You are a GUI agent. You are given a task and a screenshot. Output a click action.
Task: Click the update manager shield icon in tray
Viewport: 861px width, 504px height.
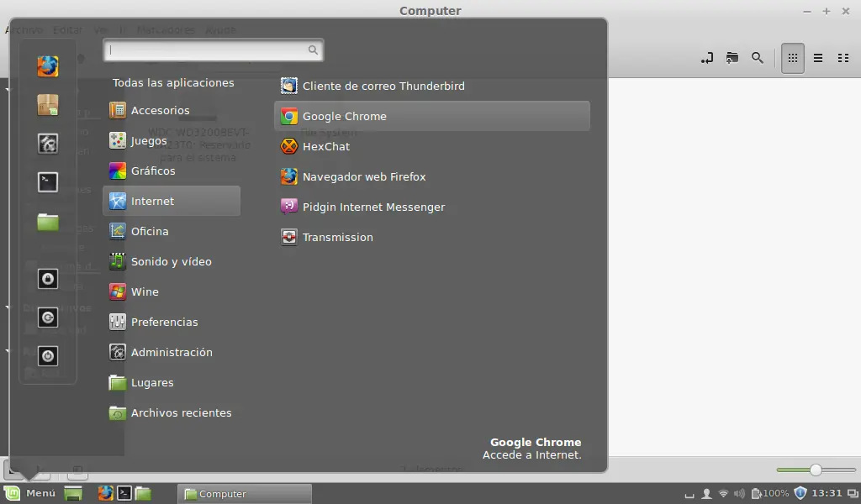800,493
